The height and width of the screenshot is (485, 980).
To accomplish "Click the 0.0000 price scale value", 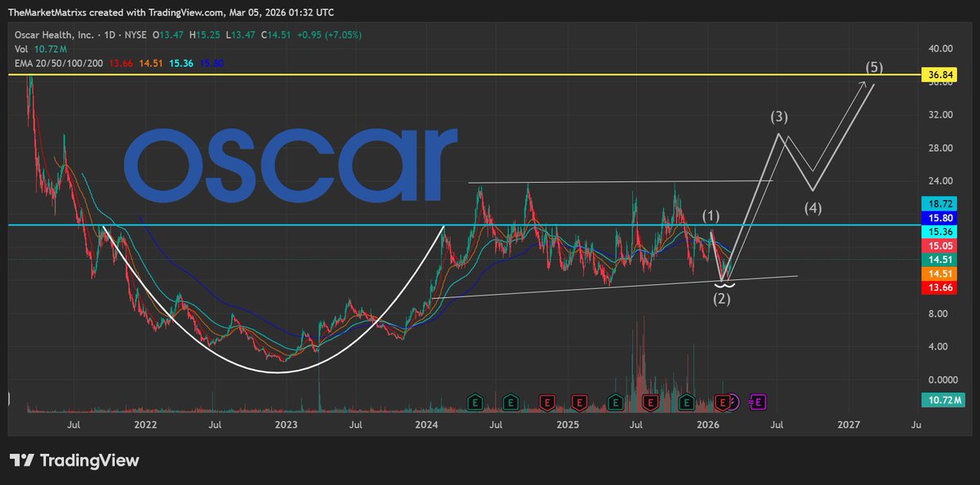I will (x=942, y=380).
